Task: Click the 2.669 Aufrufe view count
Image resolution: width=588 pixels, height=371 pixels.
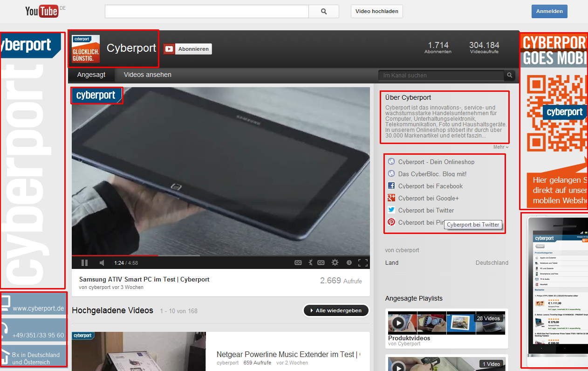Action: point(341,281)
